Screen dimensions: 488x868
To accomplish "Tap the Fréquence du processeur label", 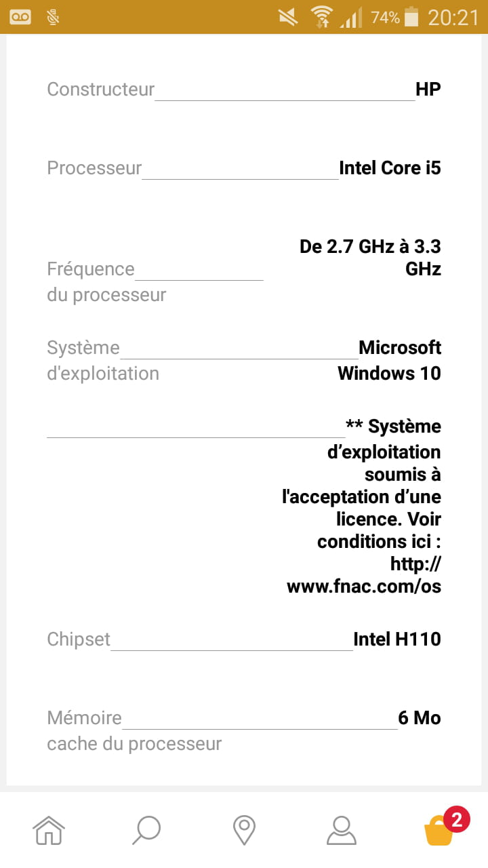I will 106,282.
